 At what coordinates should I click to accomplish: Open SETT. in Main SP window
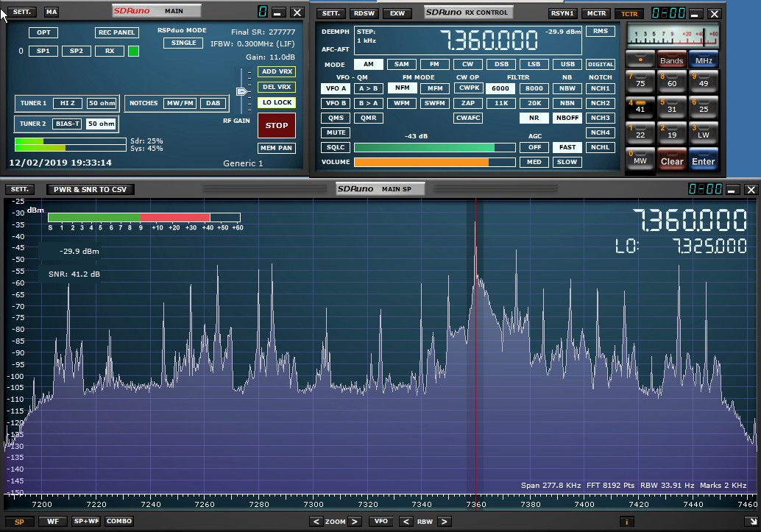click(20, 189)
